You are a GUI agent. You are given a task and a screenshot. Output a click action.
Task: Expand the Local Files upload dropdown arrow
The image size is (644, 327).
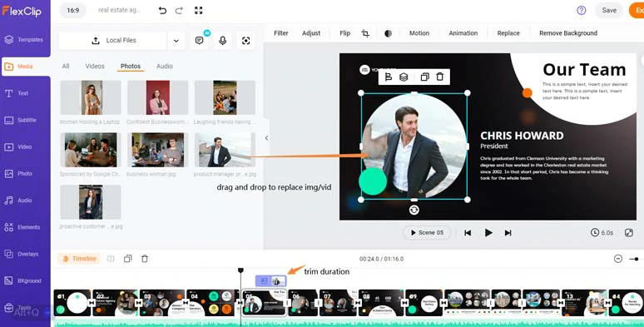[x=176, y=41]
